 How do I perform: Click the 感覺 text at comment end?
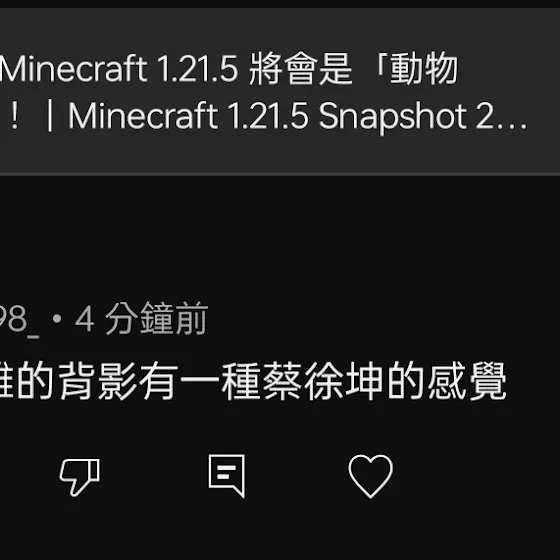[x=467, y=381]
